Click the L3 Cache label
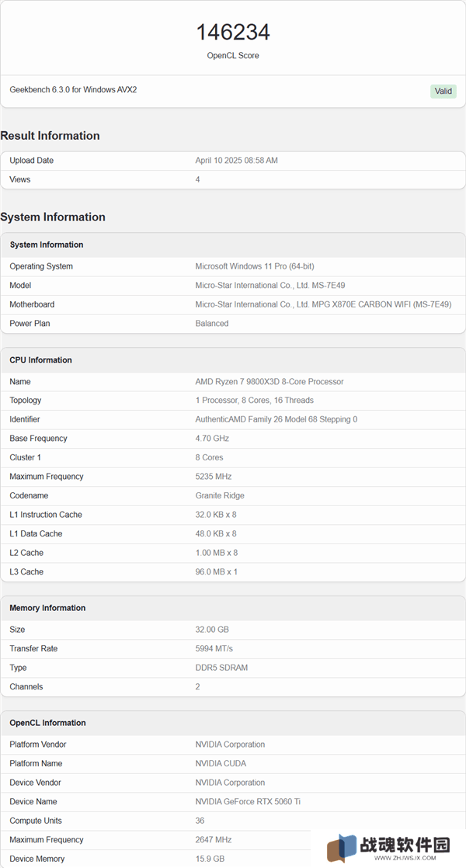466x868 pixels. coord(26,572)
